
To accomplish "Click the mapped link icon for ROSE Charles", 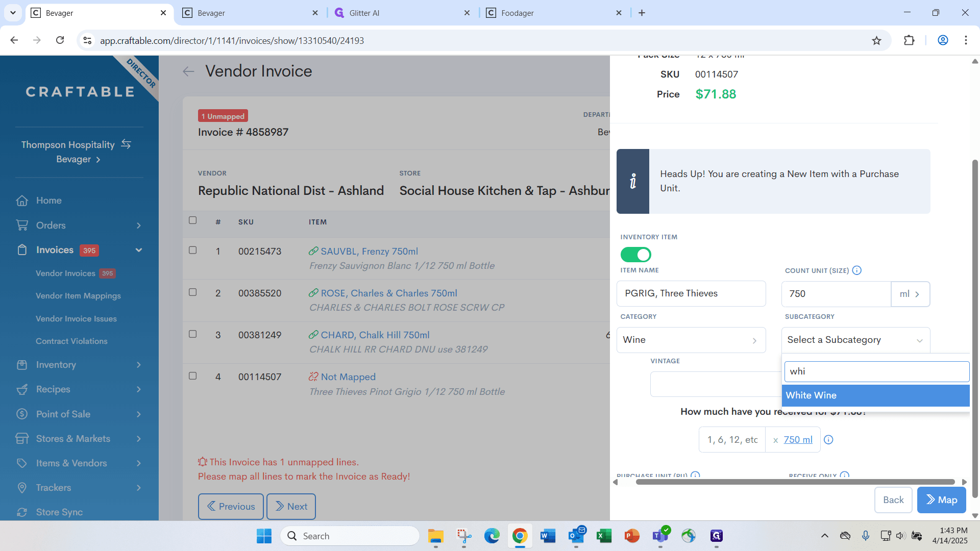I will coord(313,293).
